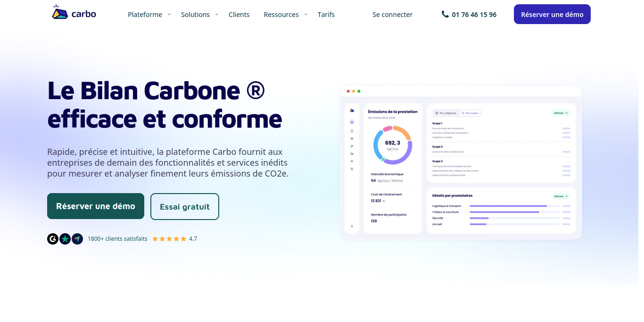Select the highlighted dashboard icon in mockup sidebar

click(352, 122)
